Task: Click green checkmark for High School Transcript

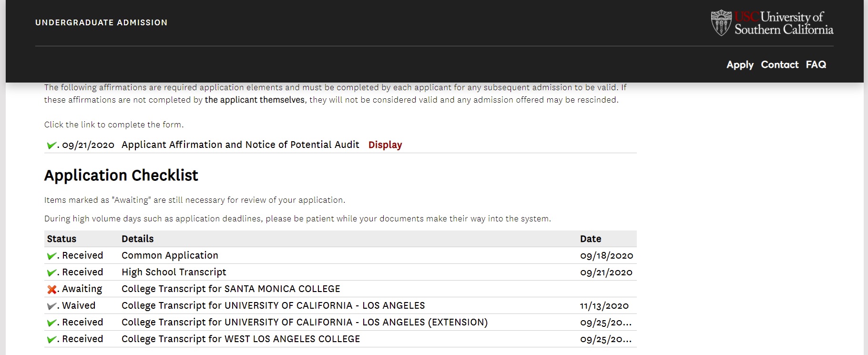Action: tap(51, 273)
